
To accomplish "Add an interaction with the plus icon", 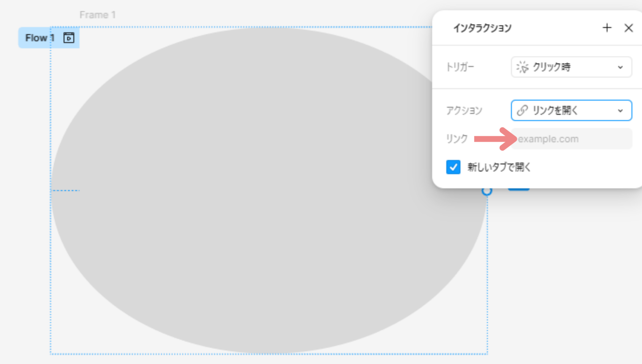I will (607, 28).
